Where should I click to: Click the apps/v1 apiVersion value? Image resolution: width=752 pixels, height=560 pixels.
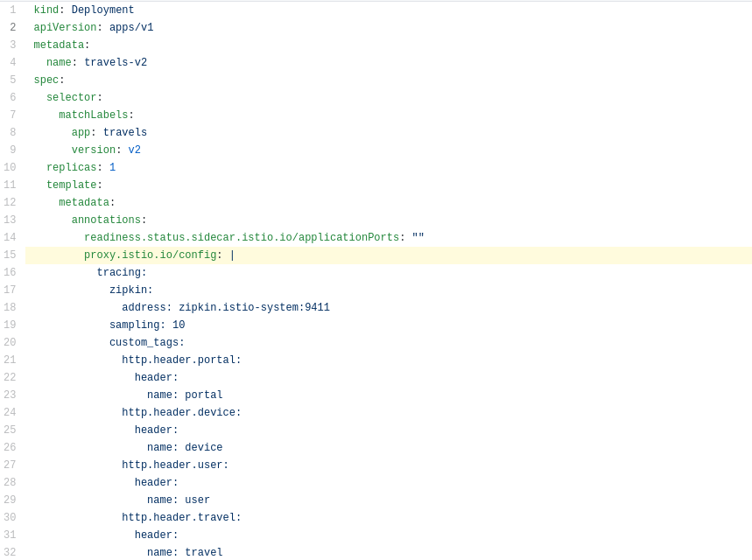[x=130, y=27]
